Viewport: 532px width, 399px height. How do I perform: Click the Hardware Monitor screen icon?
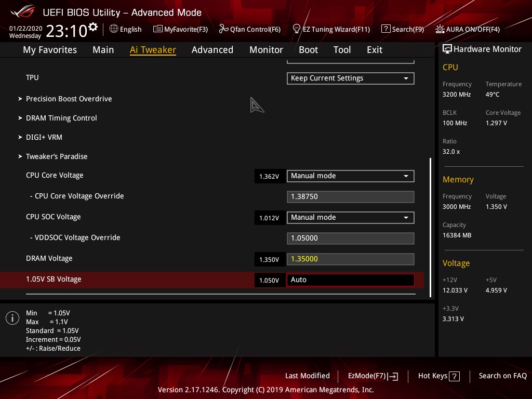point(447,49)
